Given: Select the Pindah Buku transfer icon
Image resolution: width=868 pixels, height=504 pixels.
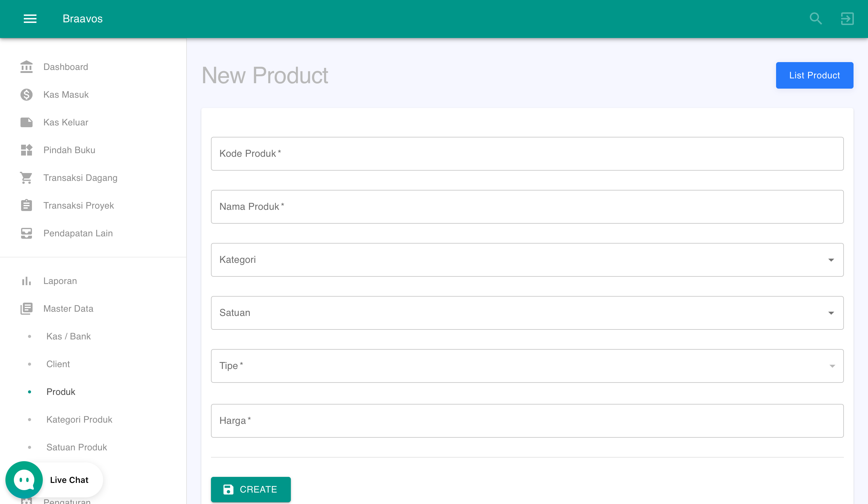Looking at the screenshot, I should coord(26,150).
